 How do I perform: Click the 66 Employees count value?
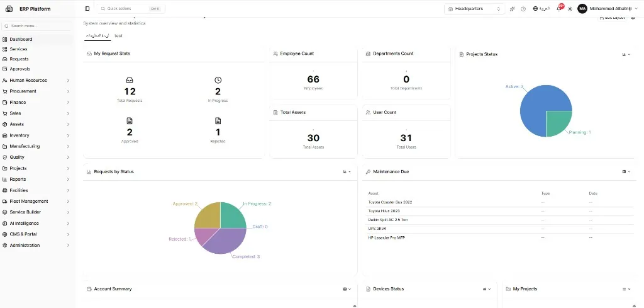pos(313,79)
